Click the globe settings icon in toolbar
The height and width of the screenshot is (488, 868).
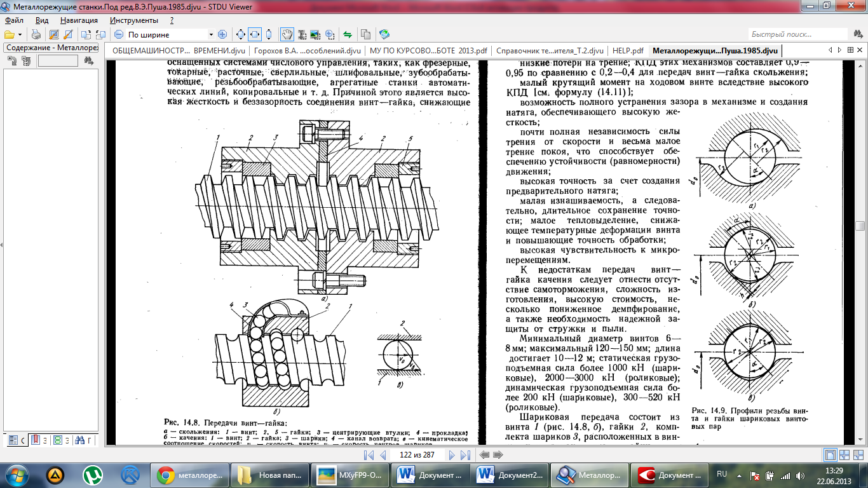384,34
